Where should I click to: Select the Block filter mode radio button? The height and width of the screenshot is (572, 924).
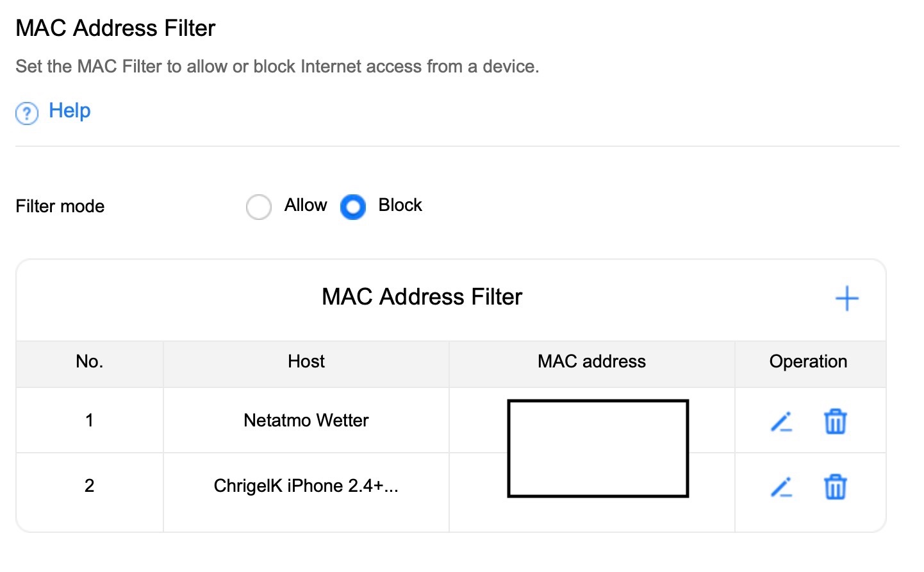353,206
